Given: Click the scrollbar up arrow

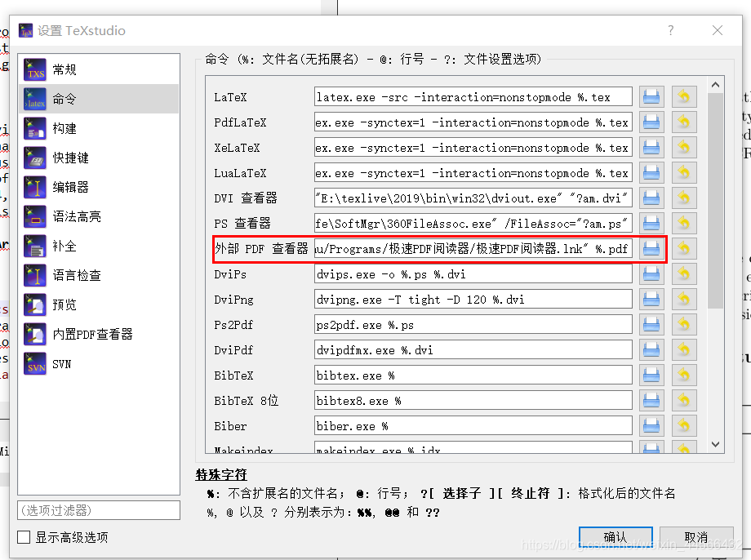Looking at the screenshot, I should (x=715, y=82).
